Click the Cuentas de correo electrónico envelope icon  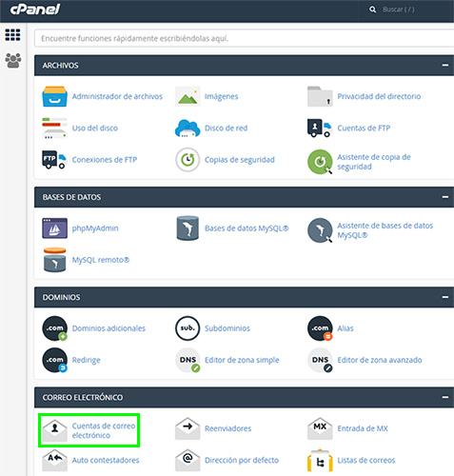point(54,429)
